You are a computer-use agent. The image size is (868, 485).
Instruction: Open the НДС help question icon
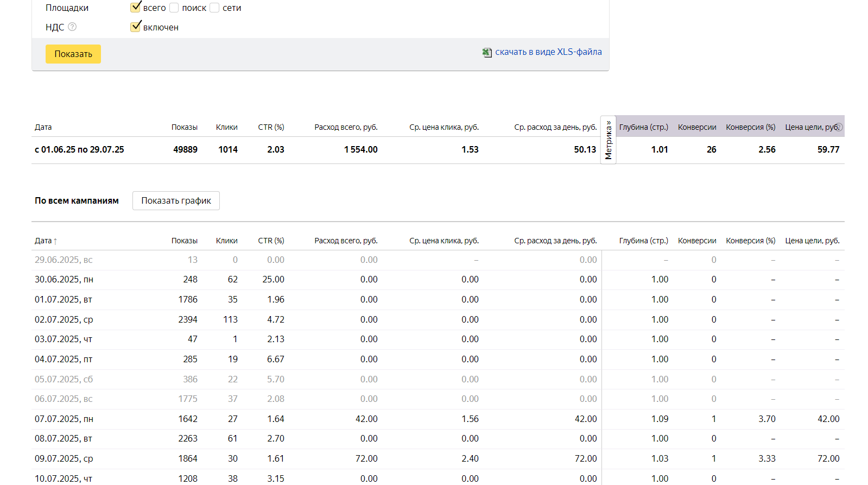(72, 27)
